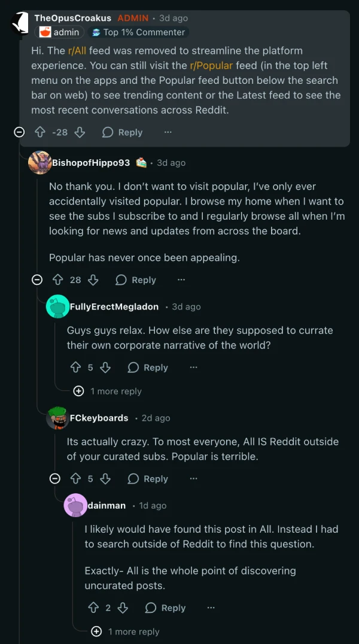Open more options on BishopofHippo93's comment
Image resolution: width=359 pixels, height=644 pixels.
click(181, 280)
